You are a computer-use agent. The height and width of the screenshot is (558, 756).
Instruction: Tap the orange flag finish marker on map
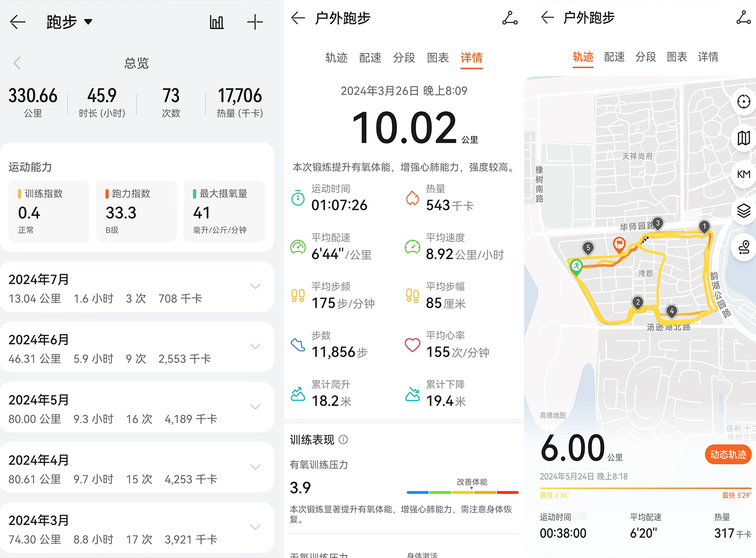pyautogui.click(x=619, y=244)
